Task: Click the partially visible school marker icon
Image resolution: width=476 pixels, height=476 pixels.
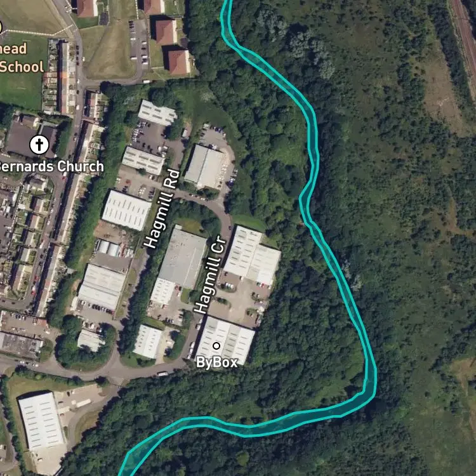Action: [x=1, y=27]
